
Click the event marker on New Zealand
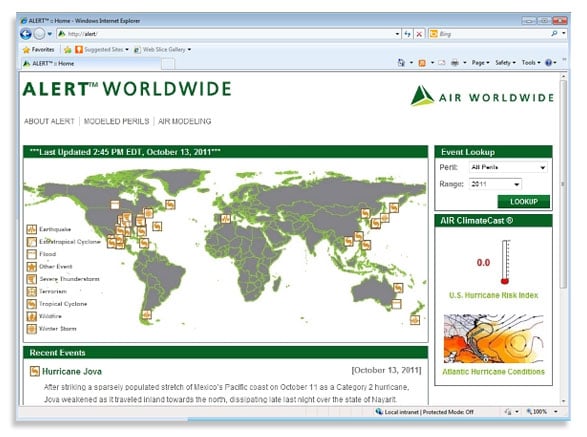415,320
